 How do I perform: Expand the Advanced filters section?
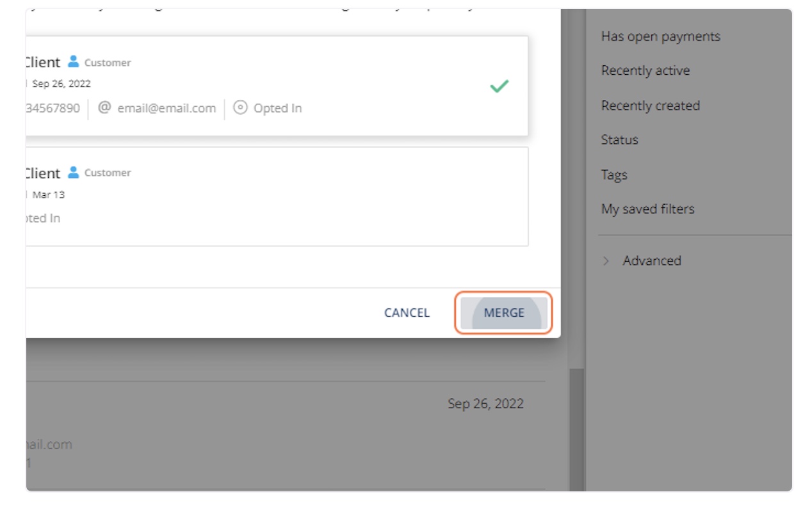tap(651, 260)
